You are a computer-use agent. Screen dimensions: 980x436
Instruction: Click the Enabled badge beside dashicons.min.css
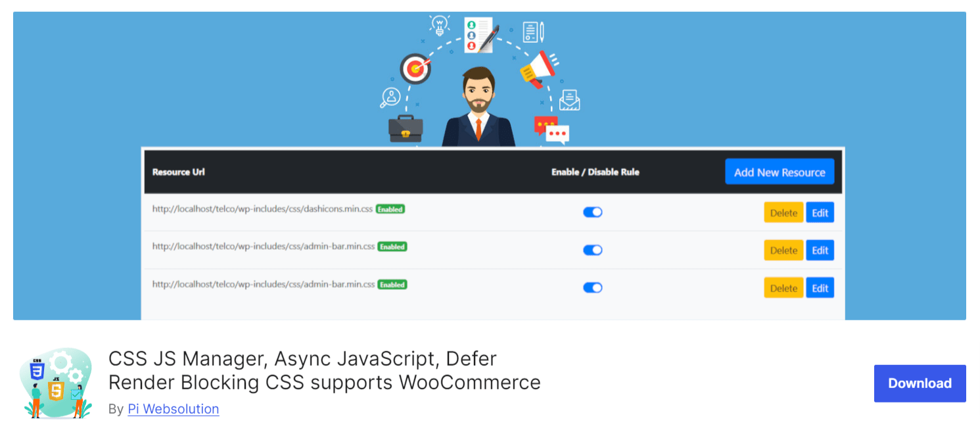390,209
